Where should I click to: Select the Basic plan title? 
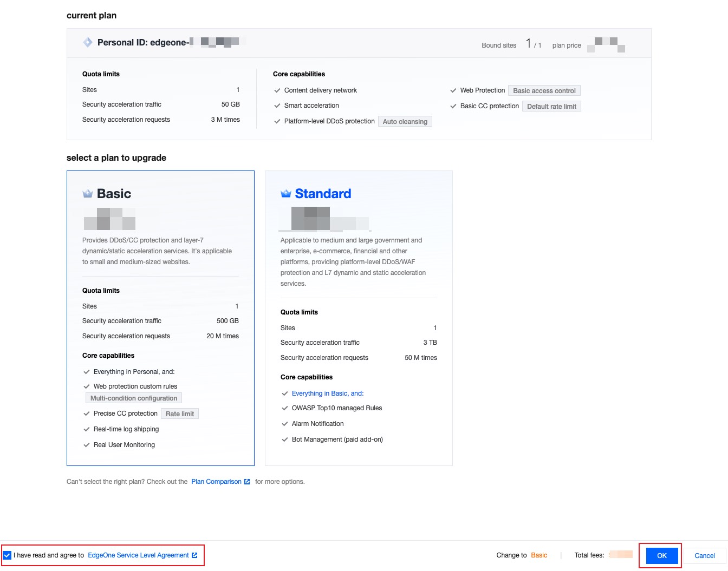[x=114, y=194]
